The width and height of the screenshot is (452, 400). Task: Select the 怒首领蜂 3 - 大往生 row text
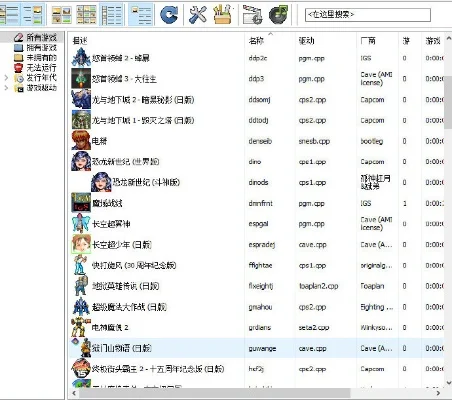124,79
